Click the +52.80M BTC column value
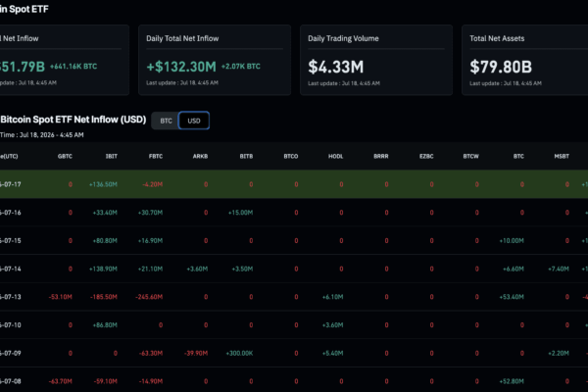The image size is (588, 392). click(512, 381)
